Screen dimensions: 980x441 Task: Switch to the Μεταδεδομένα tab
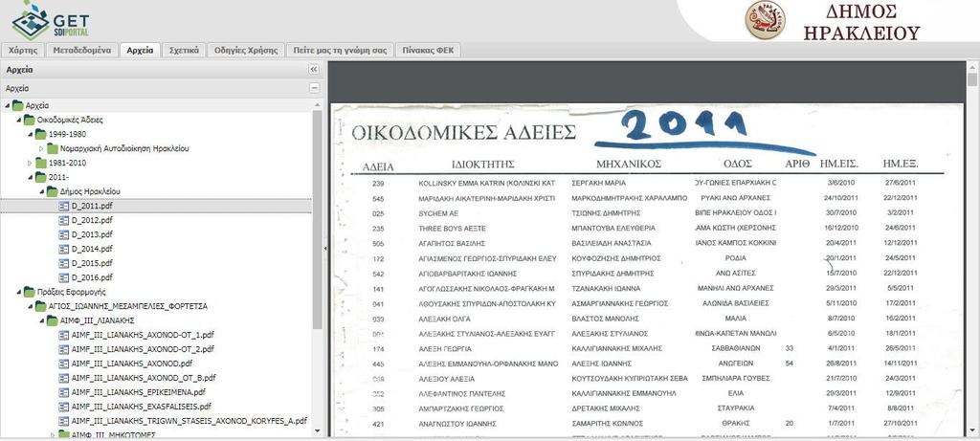click(x=82, y=50)
